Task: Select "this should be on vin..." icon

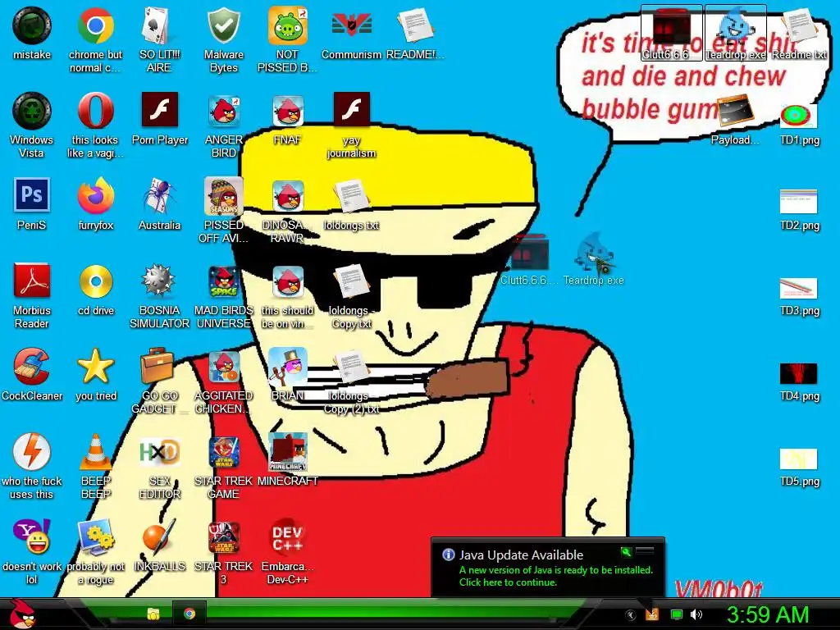Action: [287, 295]
